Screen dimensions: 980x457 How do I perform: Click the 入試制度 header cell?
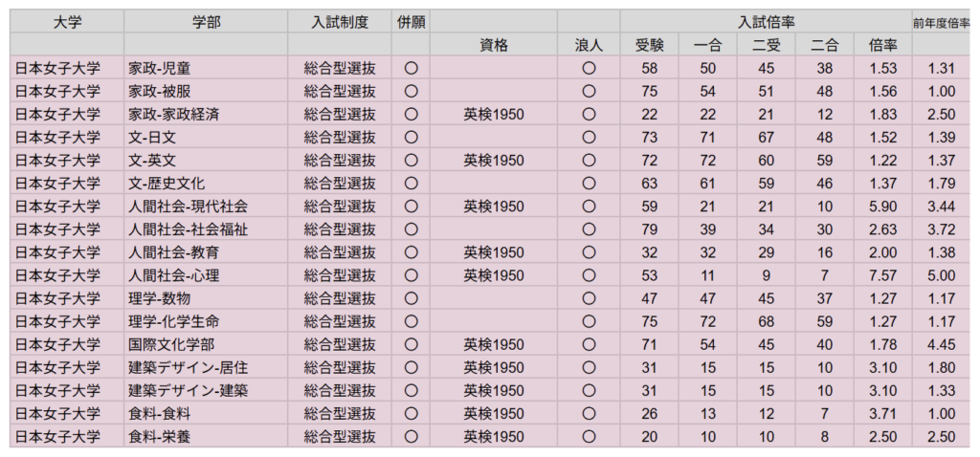pos(340,22)
